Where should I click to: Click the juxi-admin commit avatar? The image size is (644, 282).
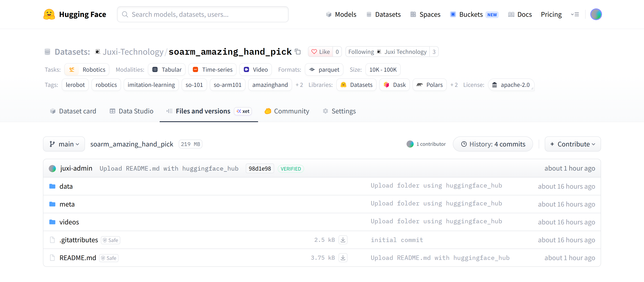click(52, 168)
